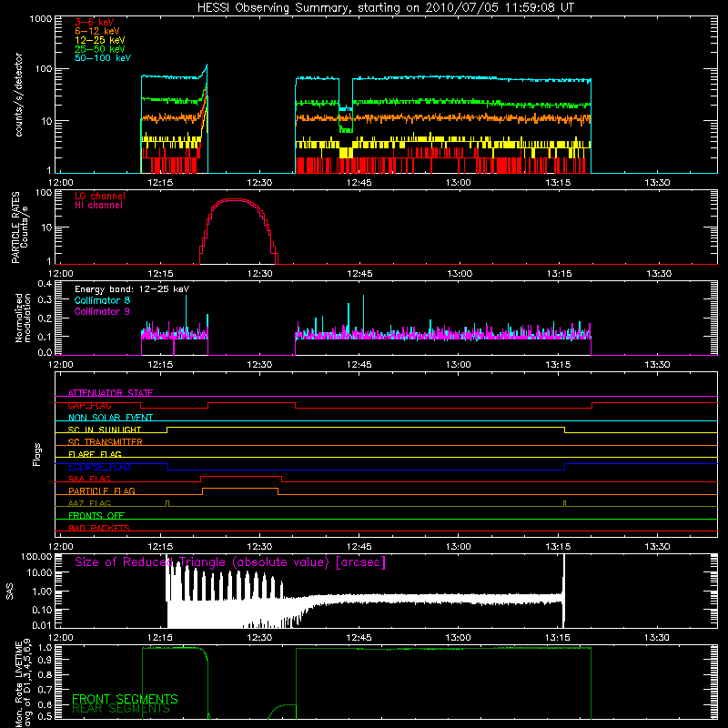This screenshot has width=728, height=728.
Task: Click 13:00 tick label under Flags plot
Action: (459, 547)
